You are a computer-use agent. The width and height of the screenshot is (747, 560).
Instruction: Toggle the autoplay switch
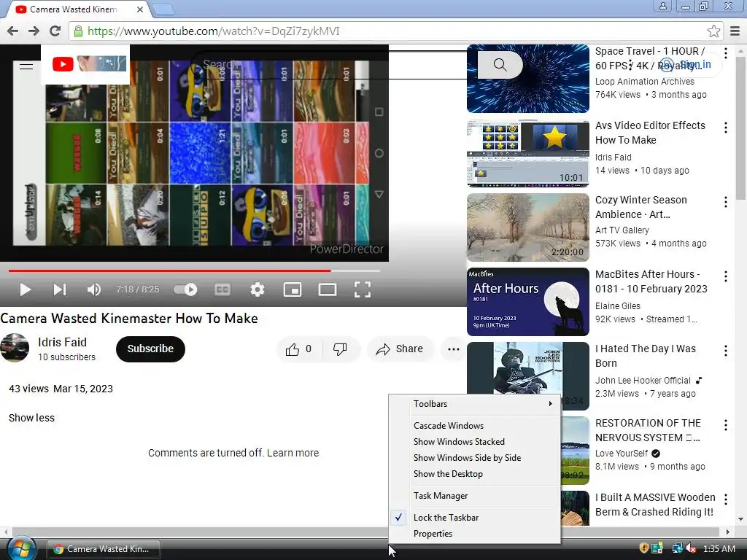(x=185, y=289)
